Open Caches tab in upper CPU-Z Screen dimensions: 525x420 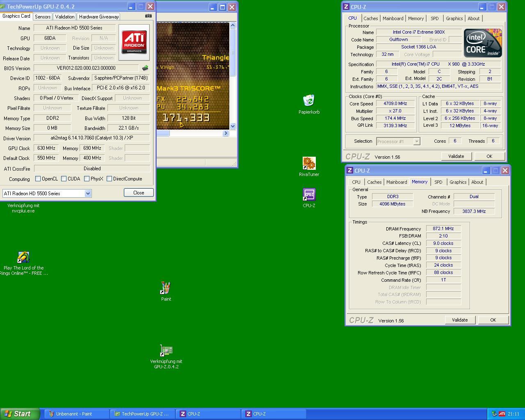point(370,18)
